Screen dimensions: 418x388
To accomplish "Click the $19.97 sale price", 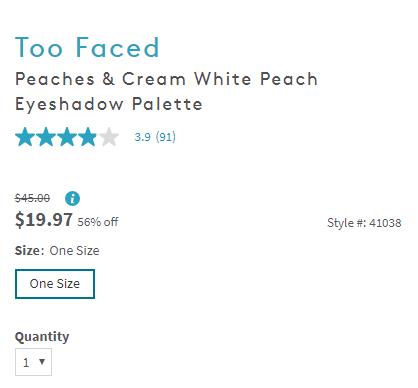I will 44,220.
